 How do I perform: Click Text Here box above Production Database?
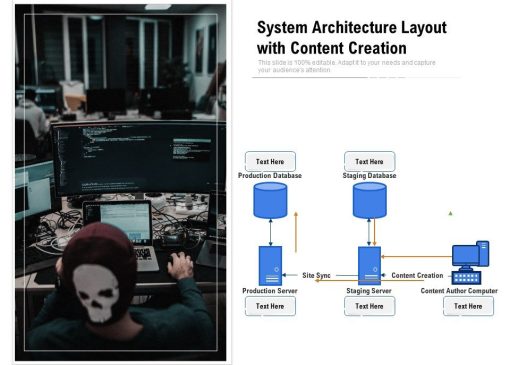click(x=270, y=161)
